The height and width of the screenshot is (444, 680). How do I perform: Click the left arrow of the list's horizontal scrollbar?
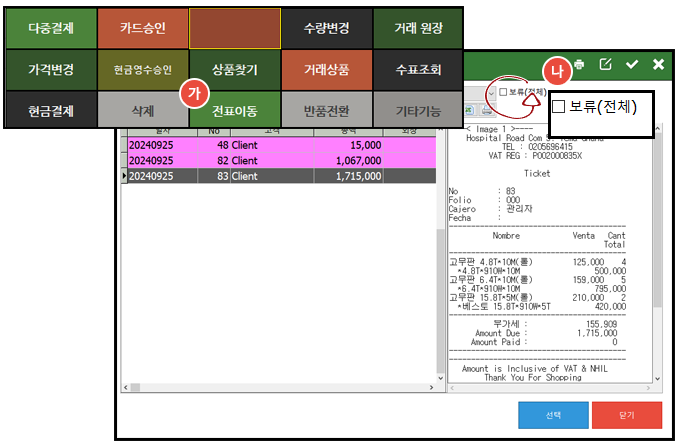[x=126, y=387]
